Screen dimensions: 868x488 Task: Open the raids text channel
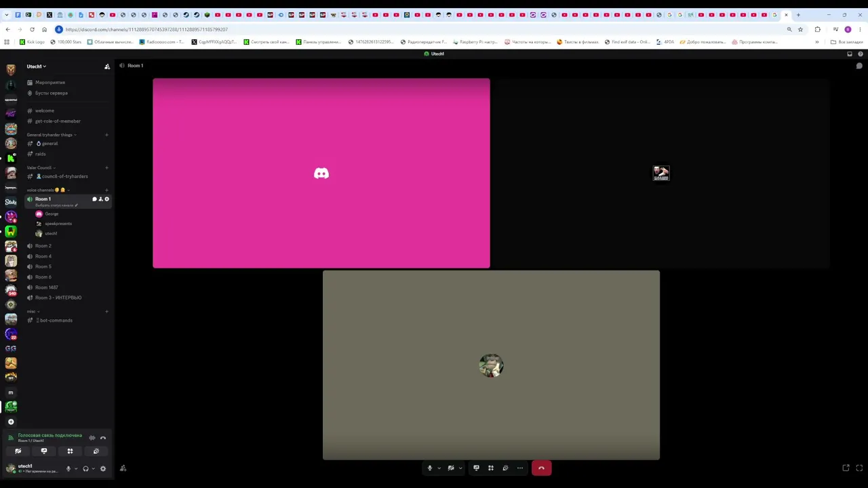tap(41, 154)
